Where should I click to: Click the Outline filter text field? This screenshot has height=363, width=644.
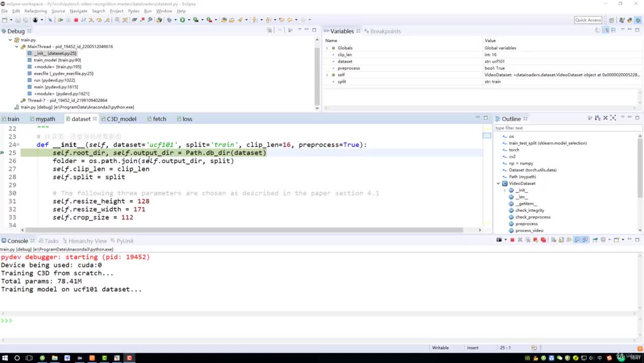click(x=568, y=128)
